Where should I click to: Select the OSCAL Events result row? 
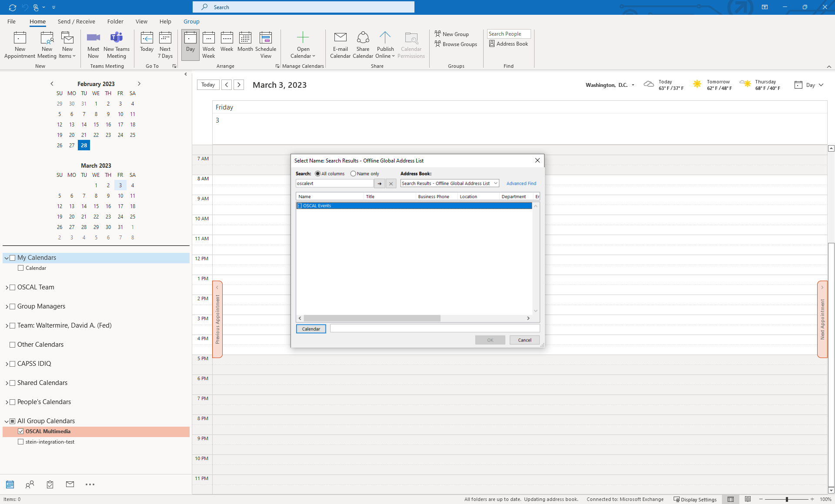tap(414, 206)
